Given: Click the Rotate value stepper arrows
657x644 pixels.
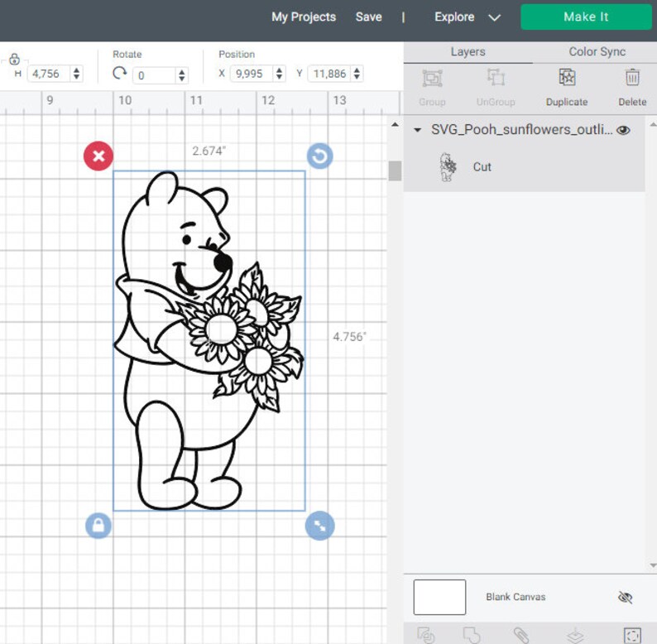Looking at the screenshot, I should 182,75.
